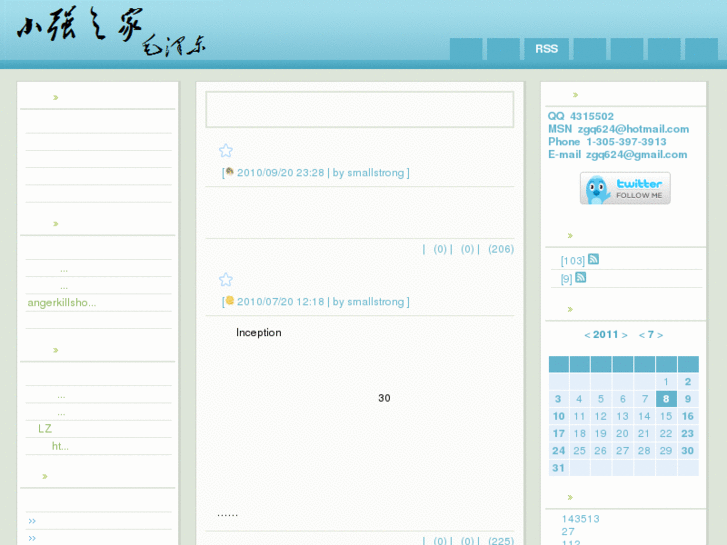The image size is (727, 545).
Task: Select day 23 in calendar
Action: point(688,433)
